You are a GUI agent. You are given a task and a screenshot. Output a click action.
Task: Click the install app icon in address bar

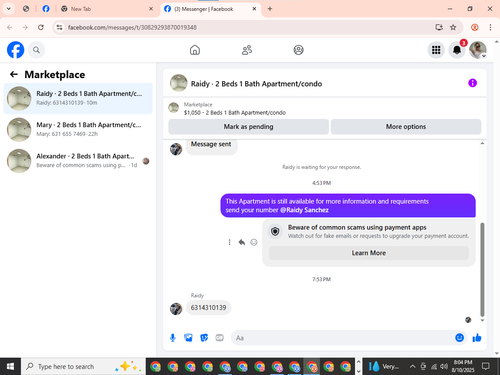(439, 27)
